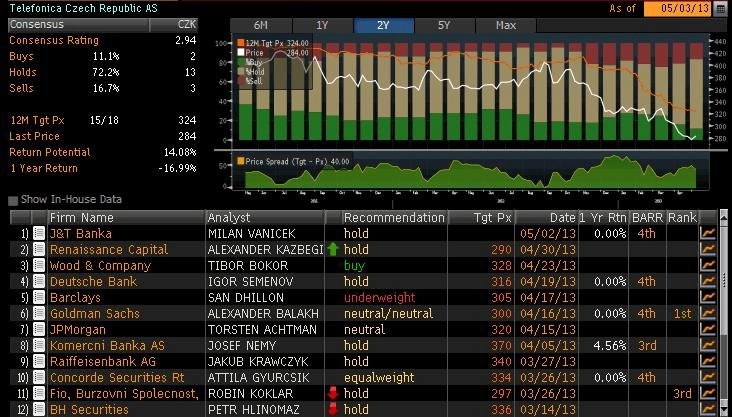Click the orange 12M Tgt Px legend swatch

[x=241, y=43]
